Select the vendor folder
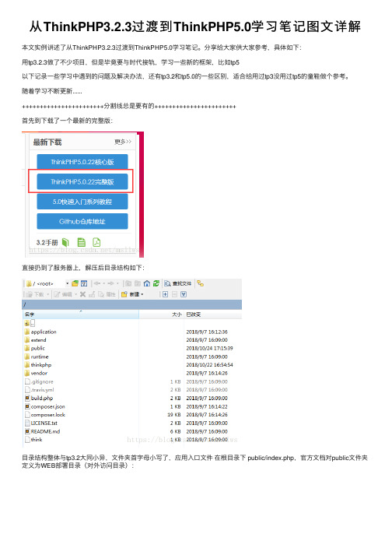 [36, 373]
